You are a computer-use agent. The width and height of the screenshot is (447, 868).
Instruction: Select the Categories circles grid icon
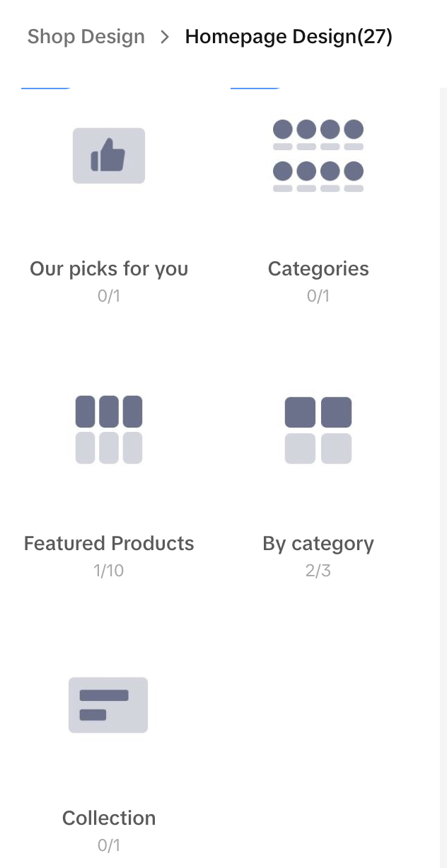coord(318,156)
